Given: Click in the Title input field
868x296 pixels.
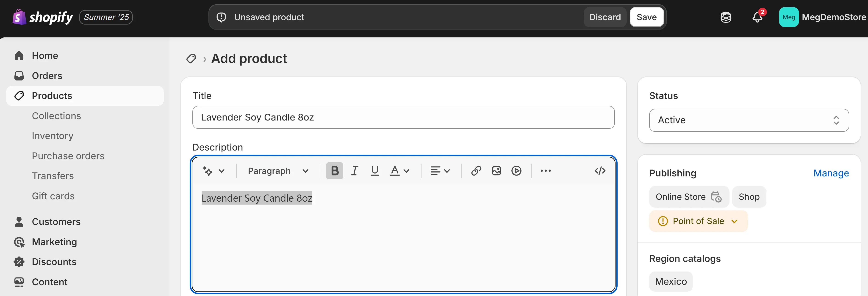Looking at the screenshot, I should (x=403, y=117).
